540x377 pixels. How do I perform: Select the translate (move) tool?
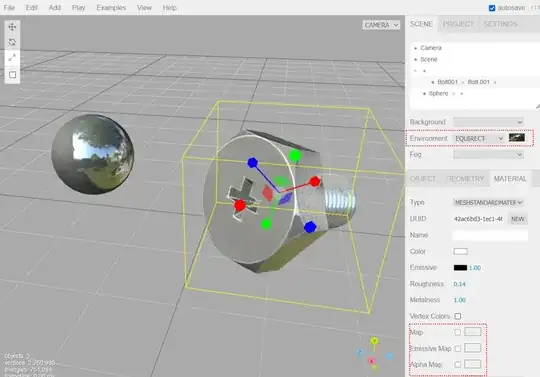coord(12,27)
